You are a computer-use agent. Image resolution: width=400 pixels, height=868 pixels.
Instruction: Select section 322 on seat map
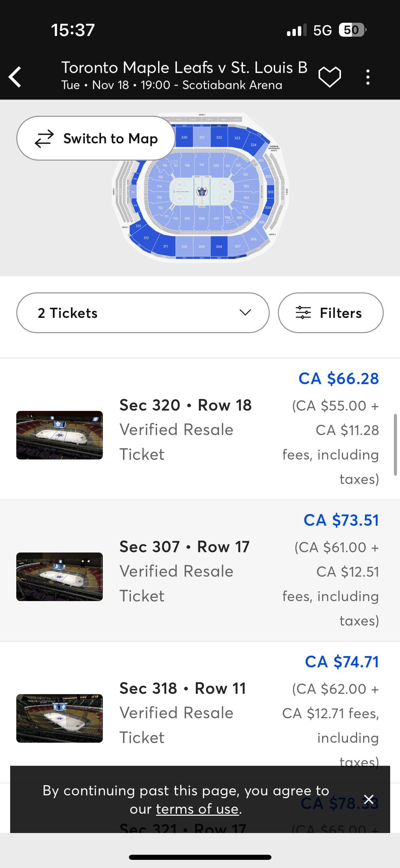click(x=219, y=137)
